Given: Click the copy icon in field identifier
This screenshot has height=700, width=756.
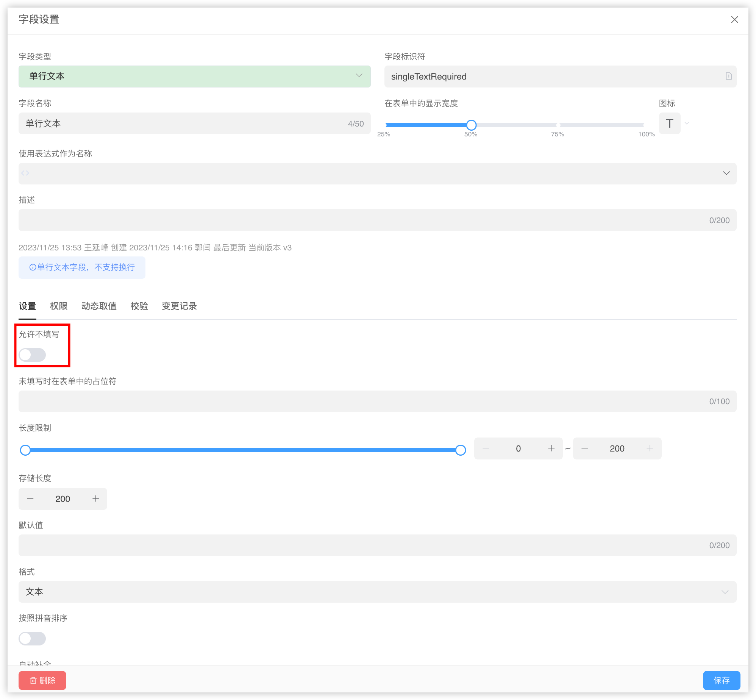Looking at the screenshot, I should coord(728,76).
